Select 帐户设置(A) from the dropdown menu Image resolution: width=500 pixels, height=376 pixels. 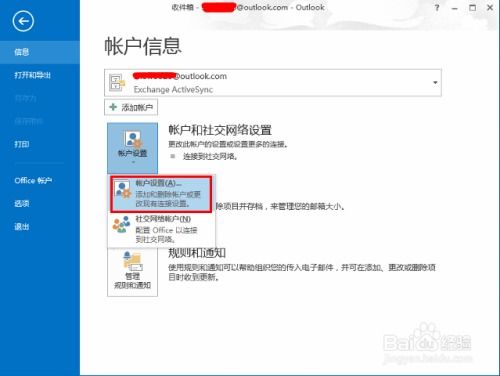[161, 194]
